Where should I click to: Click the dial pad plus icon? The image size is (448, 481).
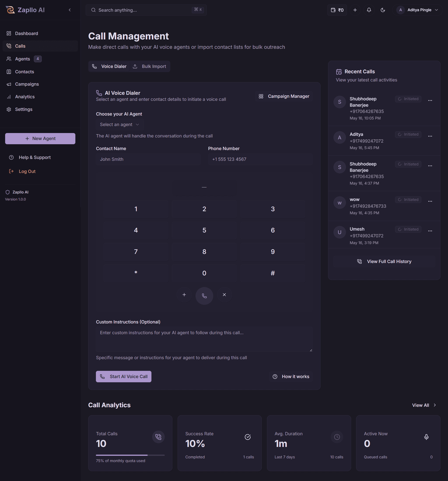184,295
